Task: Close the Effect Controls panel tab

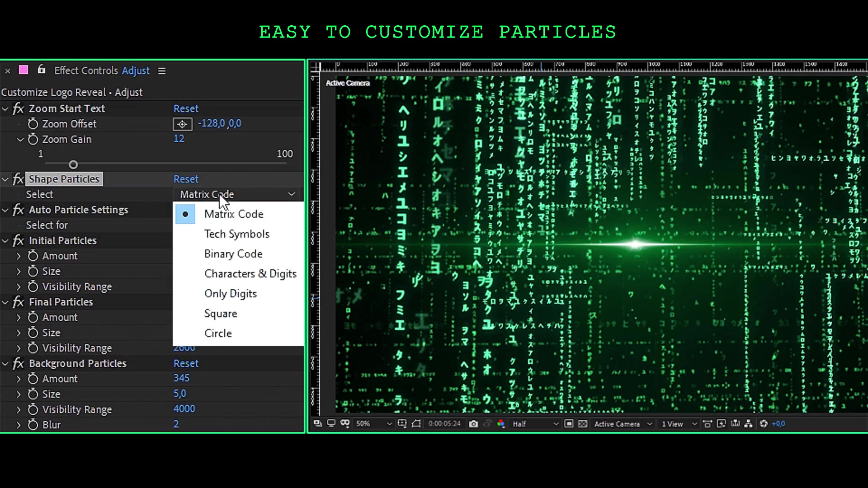Action: [x=8, y=71]
